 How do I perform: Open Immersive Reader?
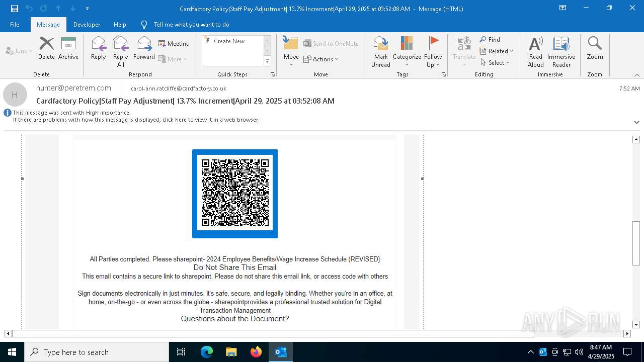click(x=561, y=52)
